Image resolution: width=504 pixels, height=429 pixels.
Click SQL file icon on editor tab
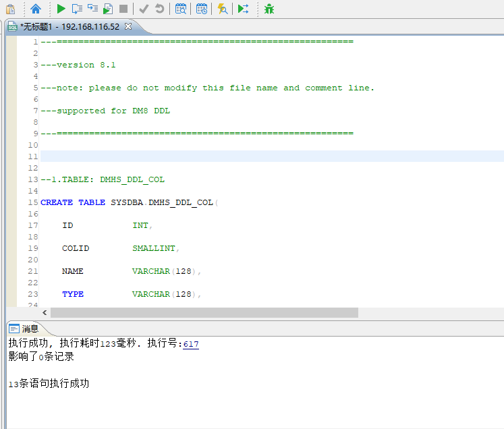point(12,27)
